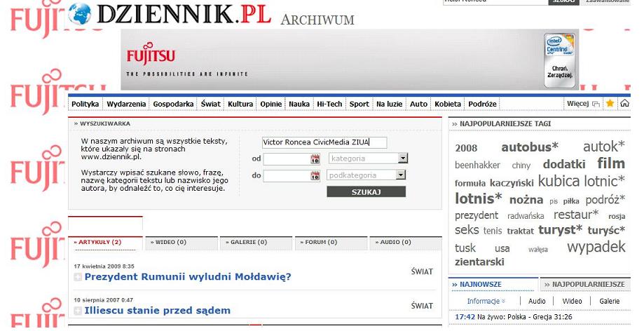Click the 'radwańska' tag
The height and width of the screenshot is (331, 644).
coord(526,216)
